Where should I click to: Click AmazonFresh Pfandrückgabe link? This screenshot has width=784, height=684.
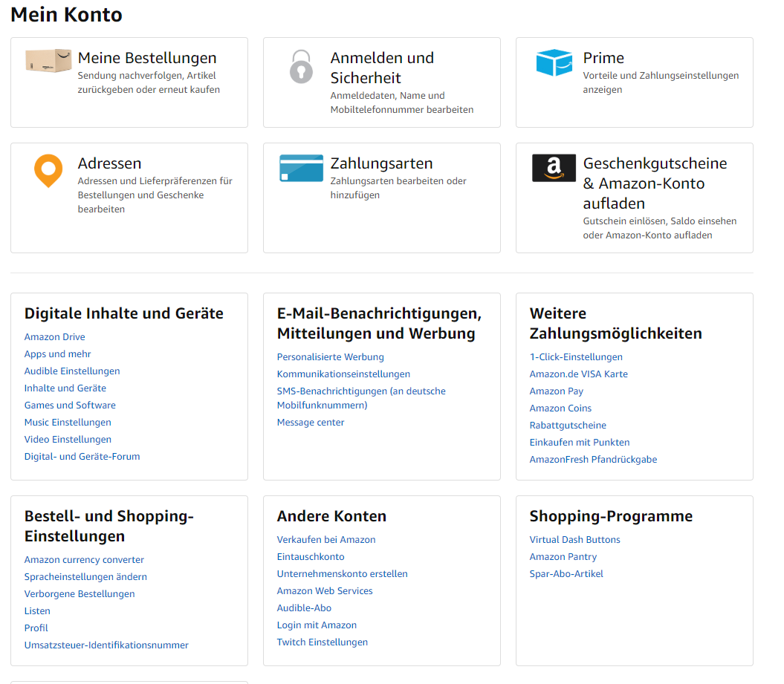[593, 460]
